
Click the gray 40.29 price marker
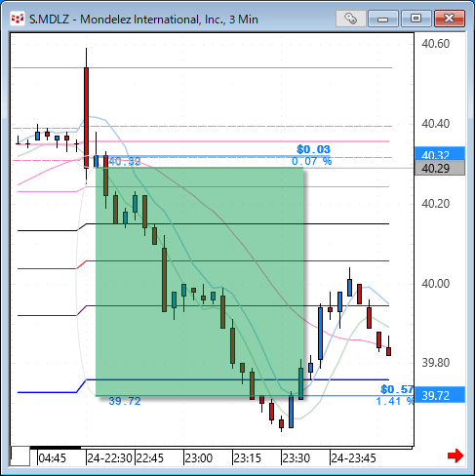tap(440, 168)
